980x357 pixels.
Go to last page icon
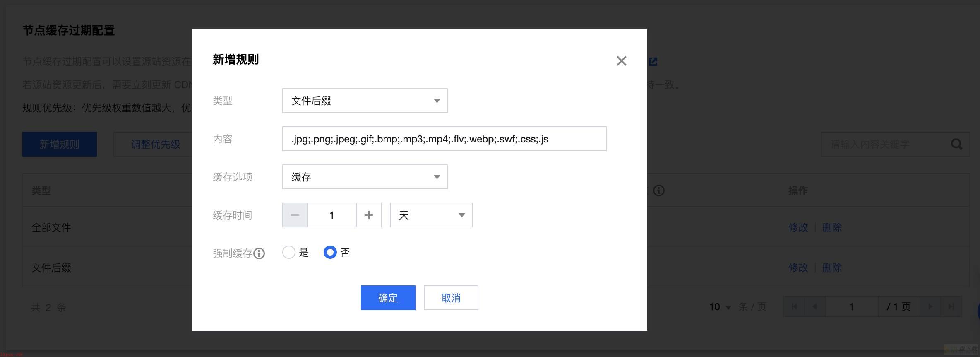coord(951,307)
